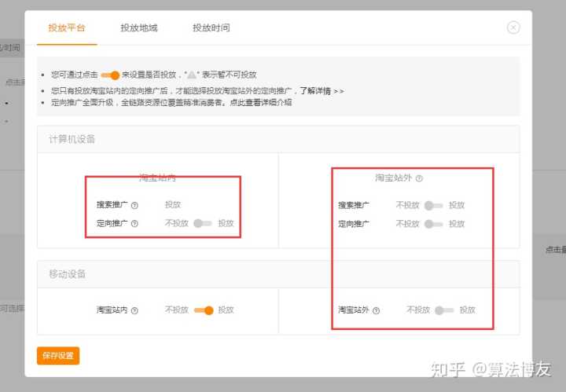Screen dimensions: 566x392
Task: Click the gray triangle icon in the tips
Action: pyautogui.click(x=191, y=75)
